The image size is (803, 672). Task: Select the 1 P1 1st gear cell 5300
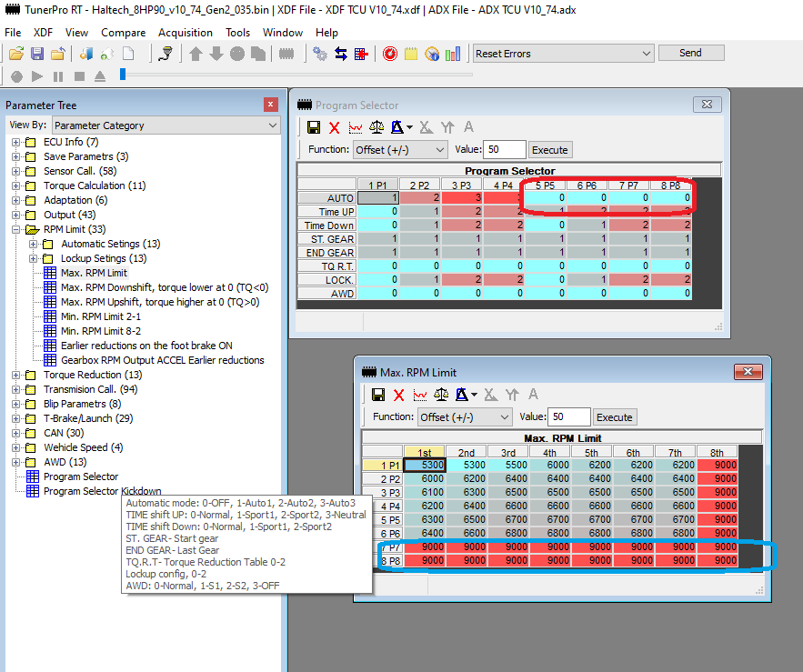point(425,465)
